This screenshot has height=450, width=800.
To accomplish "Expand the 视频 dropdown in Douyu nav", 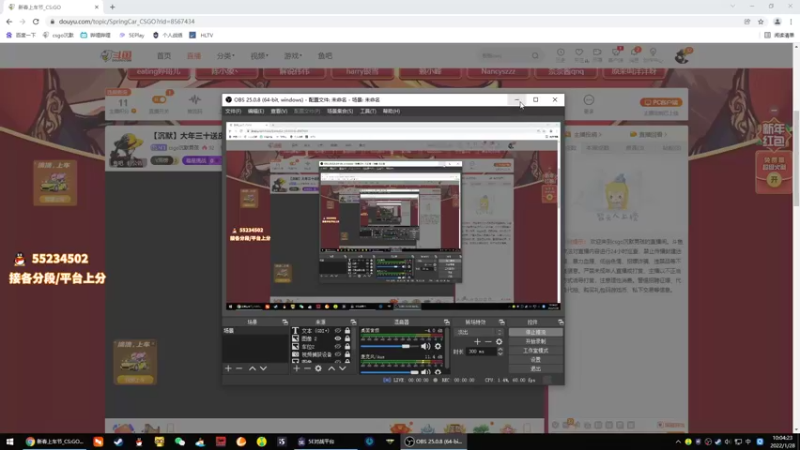I will (259, 56).
